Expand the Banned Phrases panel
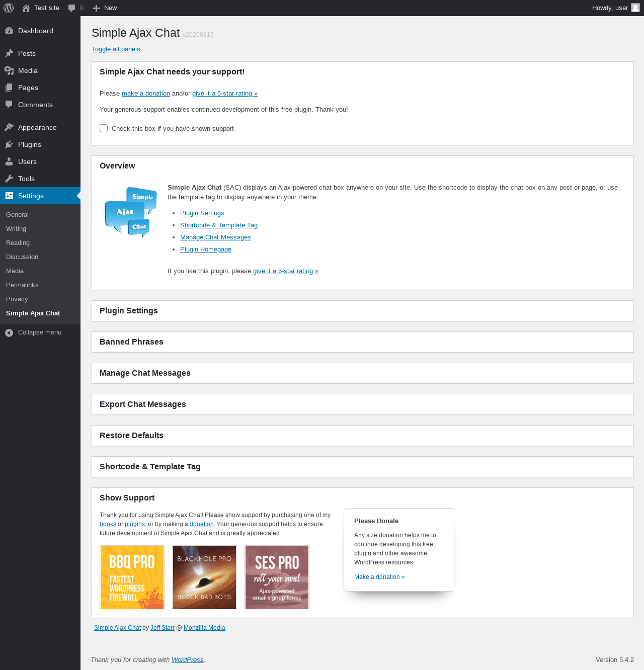Viewport: 644px width, 670px height. 362,342
